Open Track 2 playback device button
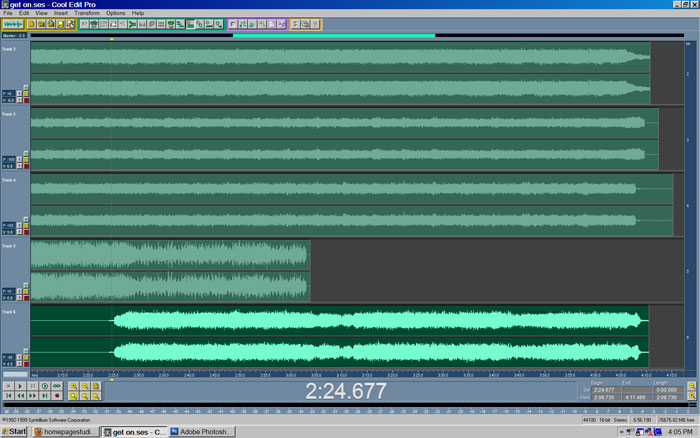700x438 pixels. tap(19, 94)
